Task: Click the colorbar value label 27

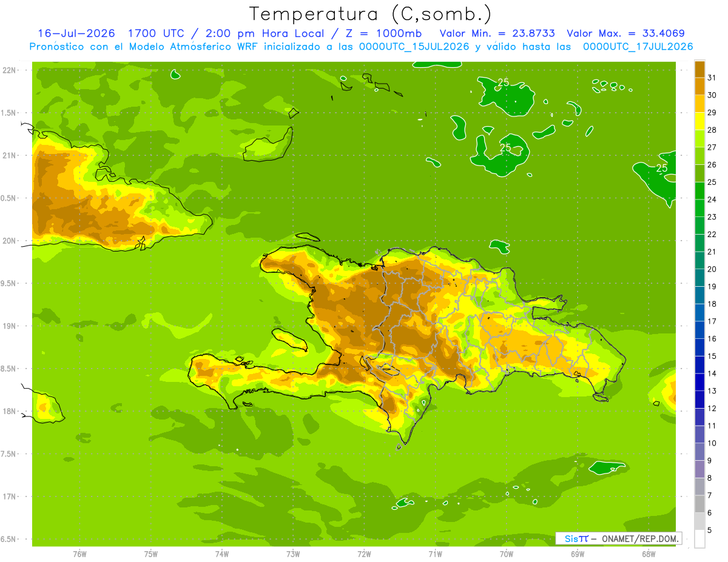Action: (x=712, y=147)
